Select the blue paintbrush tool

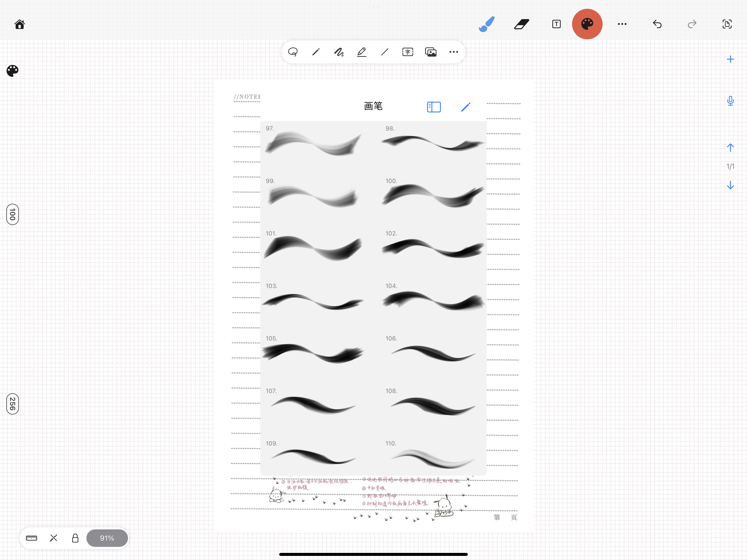coord(487,24)
